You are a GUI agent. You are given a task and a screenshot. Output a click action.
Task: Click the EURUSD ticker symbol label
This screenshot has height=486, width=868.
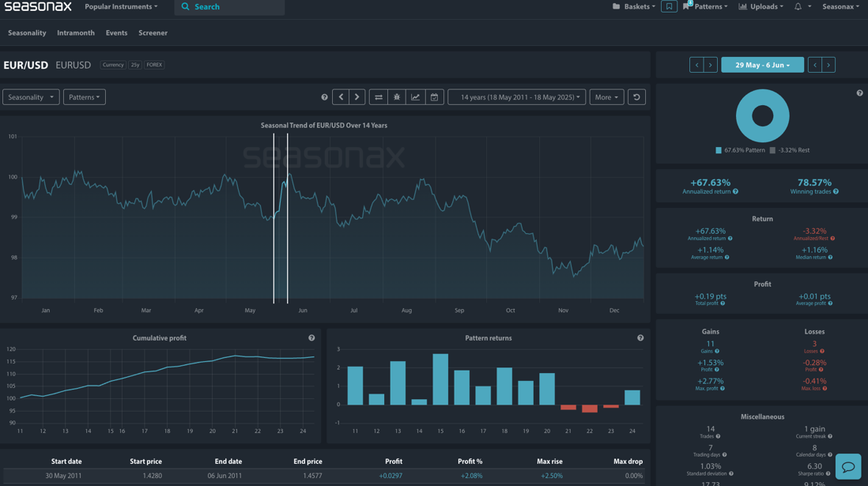point(73,65)
